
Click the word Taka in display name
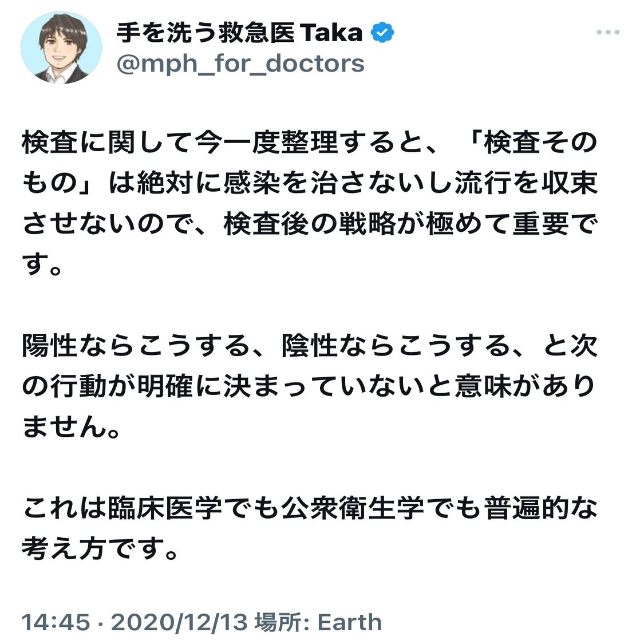331,33
